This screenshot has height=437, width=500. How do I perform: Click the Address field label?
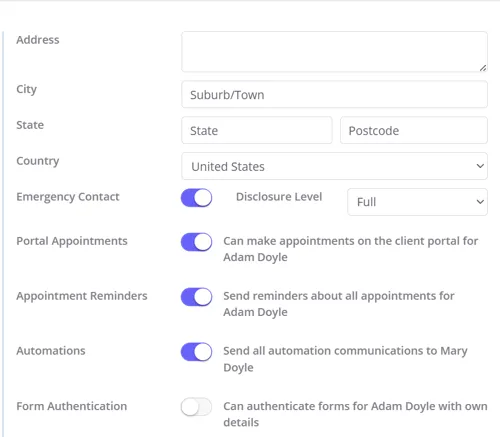coord(38,40)
